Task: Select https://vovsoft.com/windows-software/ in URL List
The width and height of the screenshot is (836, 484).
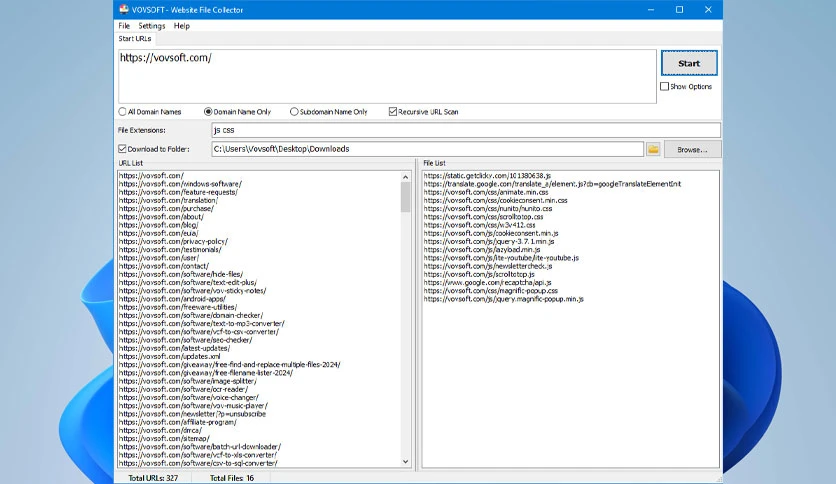Action: [x=180, y=184]
